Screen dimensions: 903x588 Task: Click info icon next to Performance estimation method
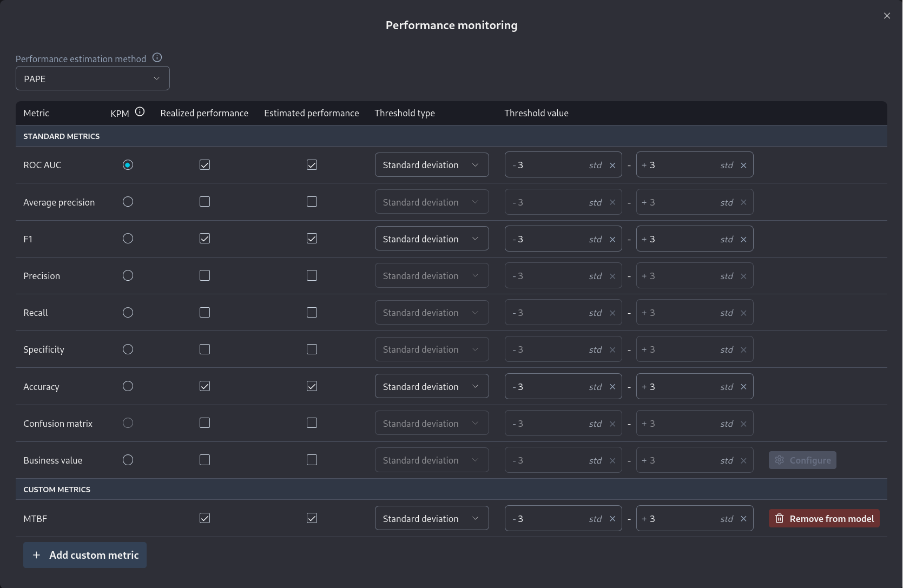[x=157, y=58]
